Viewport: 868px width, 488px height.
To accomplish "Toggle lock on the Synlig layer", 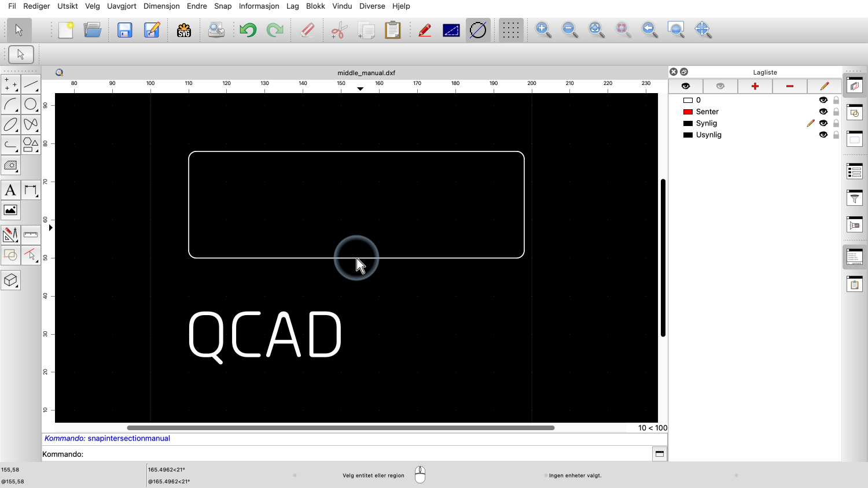I will point(836,123).
